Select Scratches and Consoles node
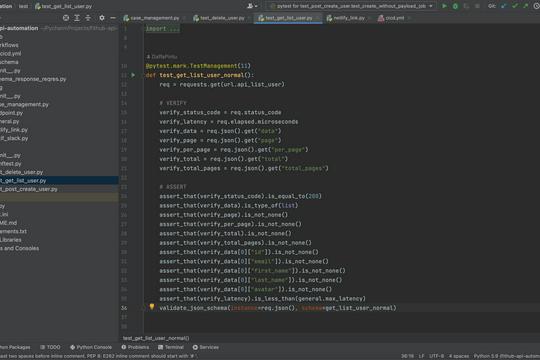Image resolution: width=540 pixels, height=360 pixels. point(19,248)
